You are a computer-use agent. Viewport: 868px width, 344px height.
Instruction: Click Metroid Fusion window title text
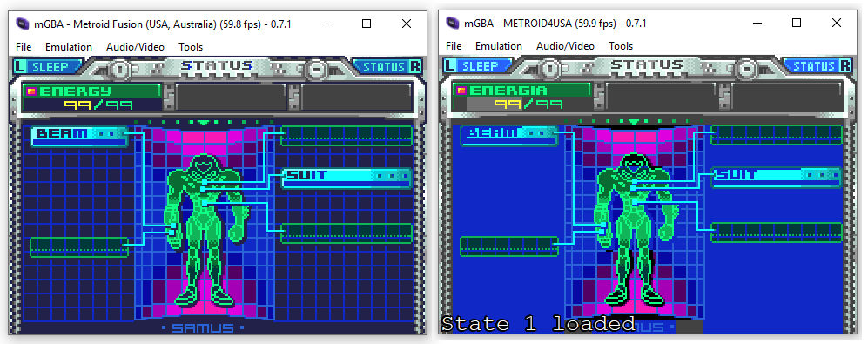coord(163,24)
